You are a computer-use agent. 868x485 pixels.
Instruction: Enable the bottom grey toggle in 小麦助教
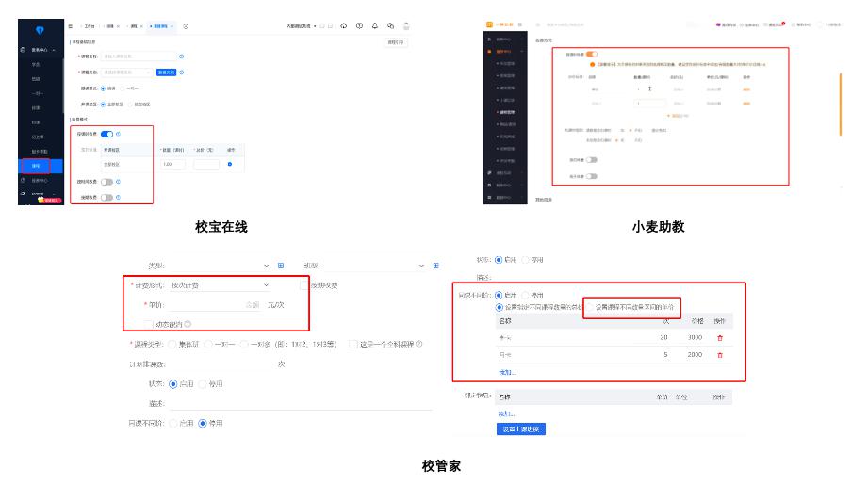click(x=592, y=176)
